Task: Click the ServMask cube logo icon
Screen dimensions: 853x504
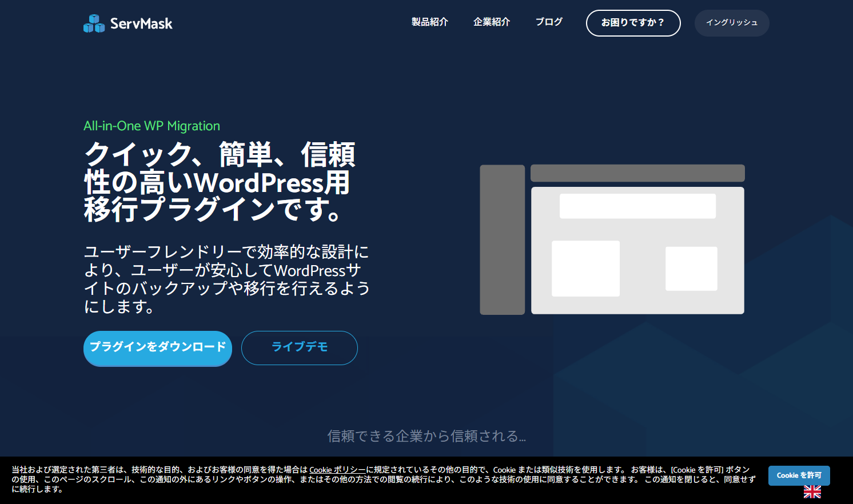Action: [x=94, y=23]
